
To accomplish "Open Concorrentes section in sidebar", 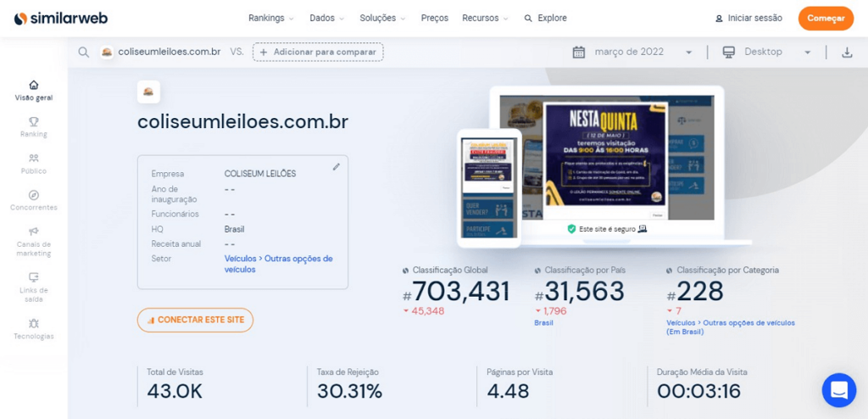I will coord(34,201).
